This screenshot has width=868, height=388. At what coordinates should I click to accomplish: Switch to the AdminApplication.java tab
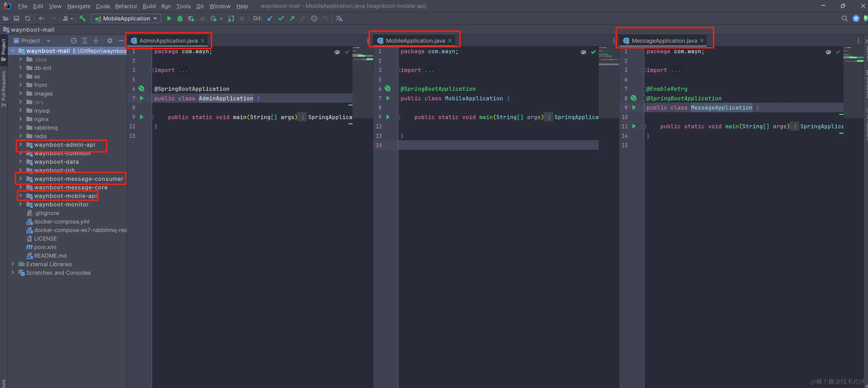[x=168, y=41]
